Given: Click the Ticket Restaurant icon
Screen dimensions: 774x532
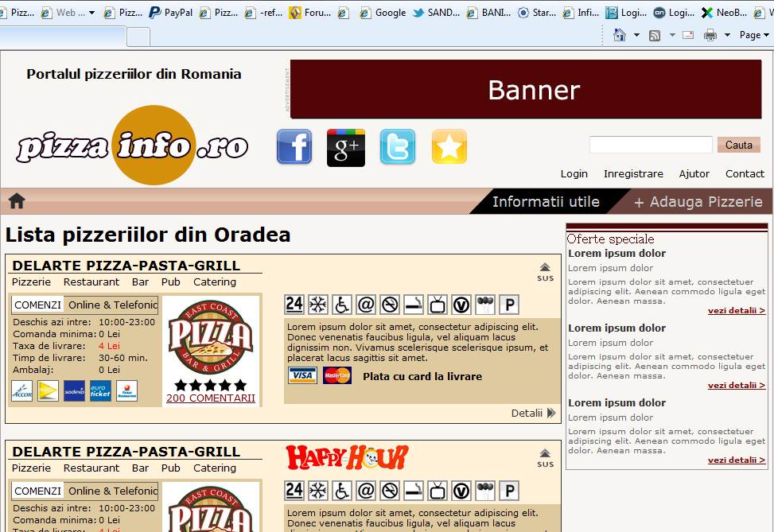Looking at the screenshot, I should (126, 391).
